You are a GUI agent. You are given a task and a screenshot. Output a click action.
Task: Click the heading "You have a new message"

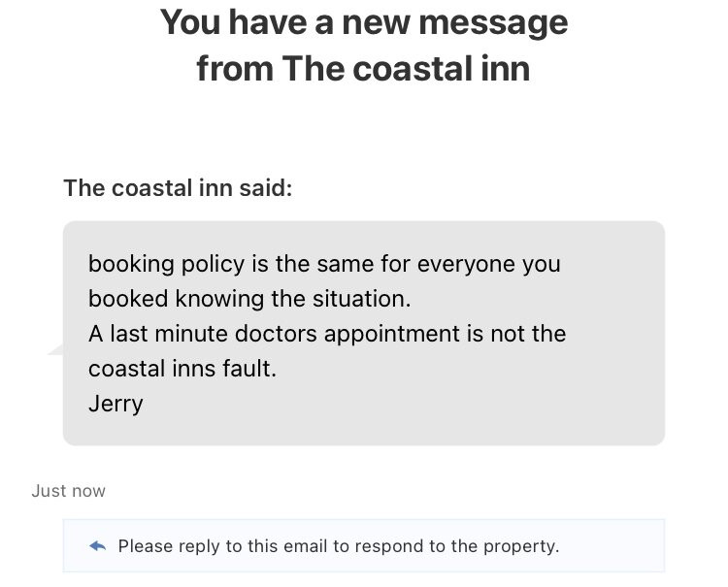pos(364,22)
